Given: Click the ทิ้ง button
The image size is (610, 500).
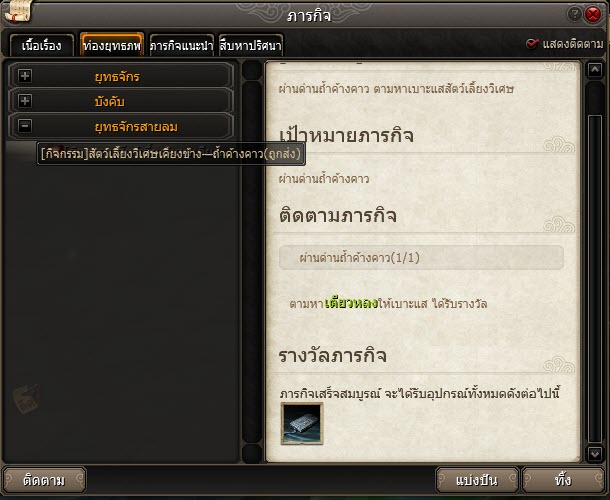Looking at the screenshot, I should (563, 480).
